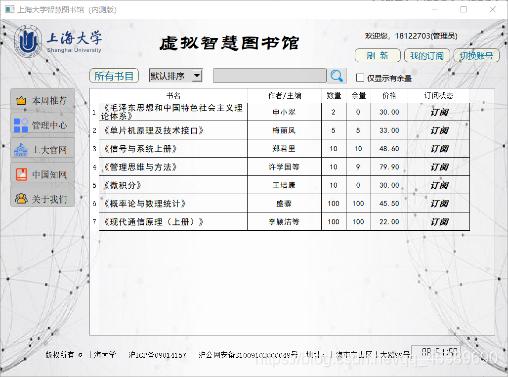Select the title 《毛泽东思想和中国特色社会主义理论体系》
The image size is (508, 377).
[x=172, y=112]
